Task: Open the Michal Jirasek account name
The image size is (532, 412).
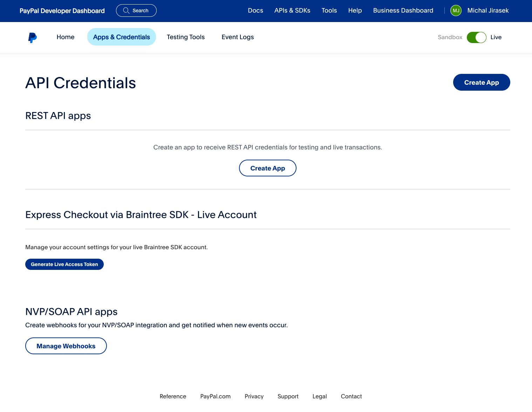Action: (x=488, y=11)
